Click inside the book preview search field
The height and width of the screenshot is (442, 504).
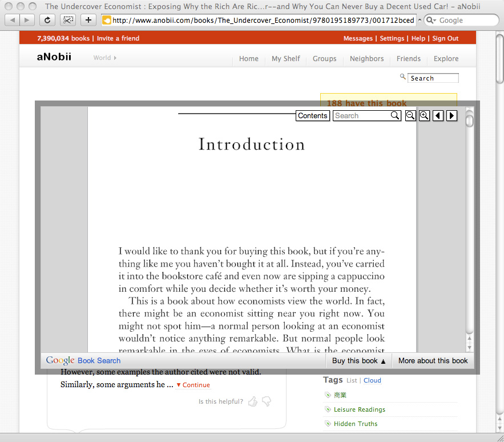click(361, 116)
